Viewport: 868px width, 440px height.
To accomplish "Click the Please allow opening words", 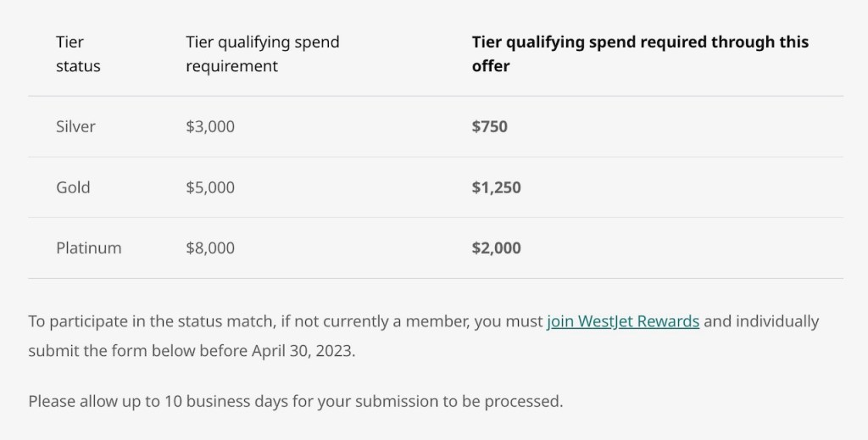I will tap(69, 401).
